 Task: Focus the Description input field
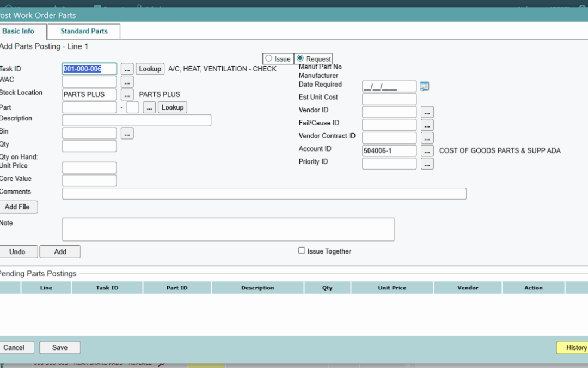tap(137, 120)
